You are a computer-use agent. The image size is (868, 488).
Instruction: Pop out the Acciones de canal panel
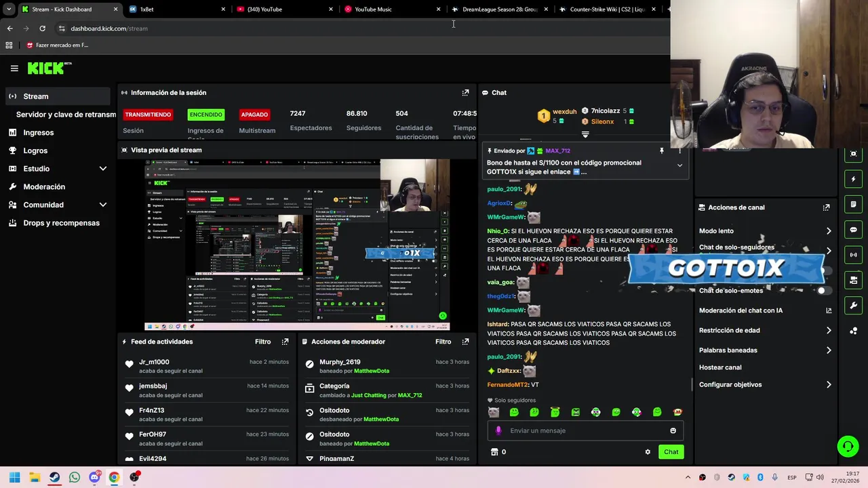click(x=826, y=207)
